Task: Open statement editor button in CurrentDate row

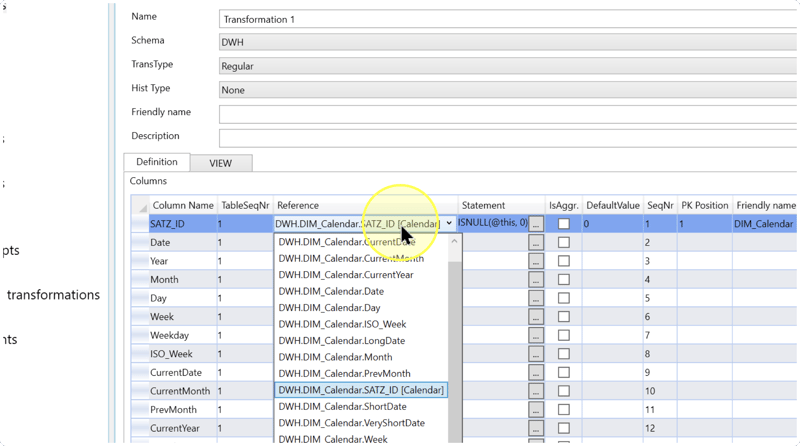Action: point(536,373)
